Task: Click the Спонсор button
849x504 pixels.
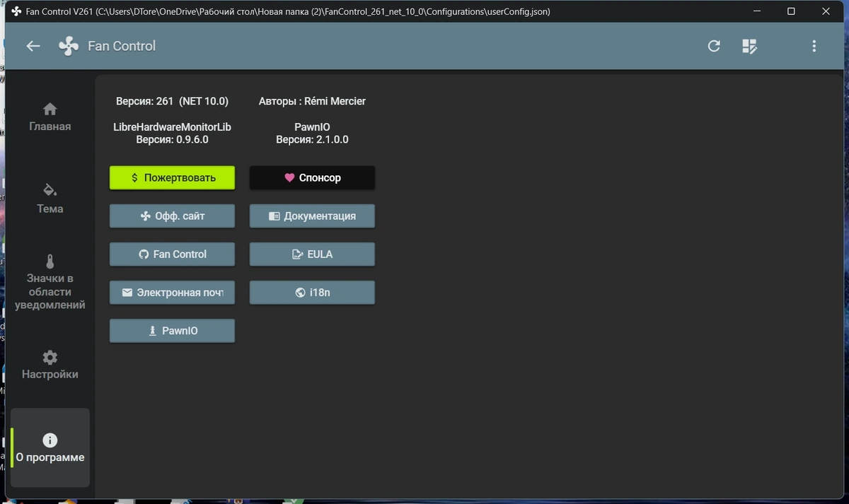Action: click(x=312, y=177)
